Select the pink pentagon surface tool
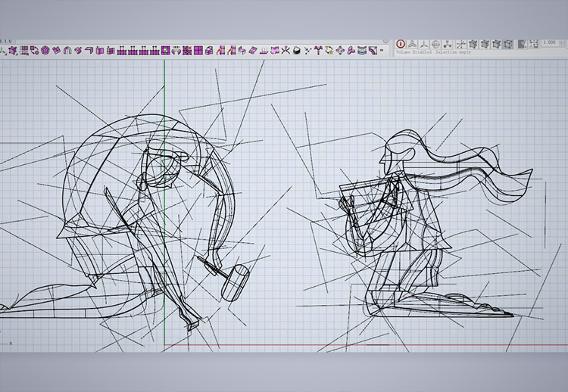 click(x=45, y=51)
